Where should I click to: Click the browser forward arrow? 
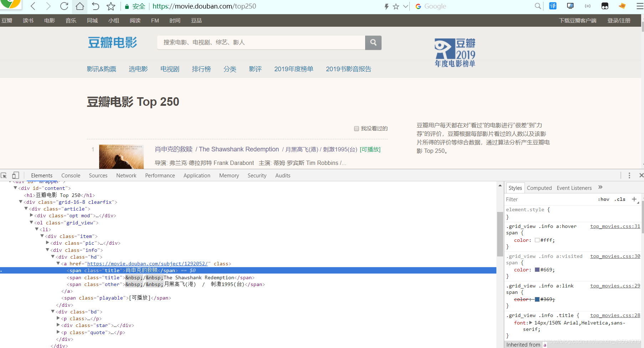point(48,6)
